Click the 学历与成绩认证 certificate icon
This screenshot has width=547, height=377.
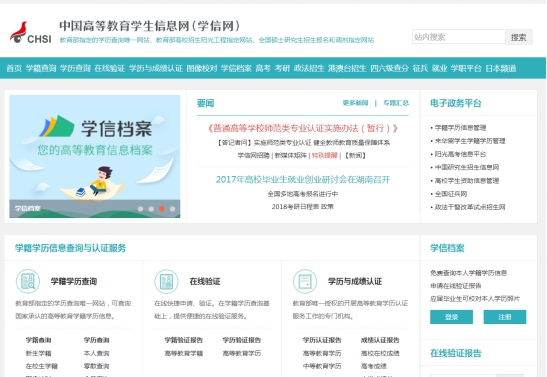coord(305,281)
